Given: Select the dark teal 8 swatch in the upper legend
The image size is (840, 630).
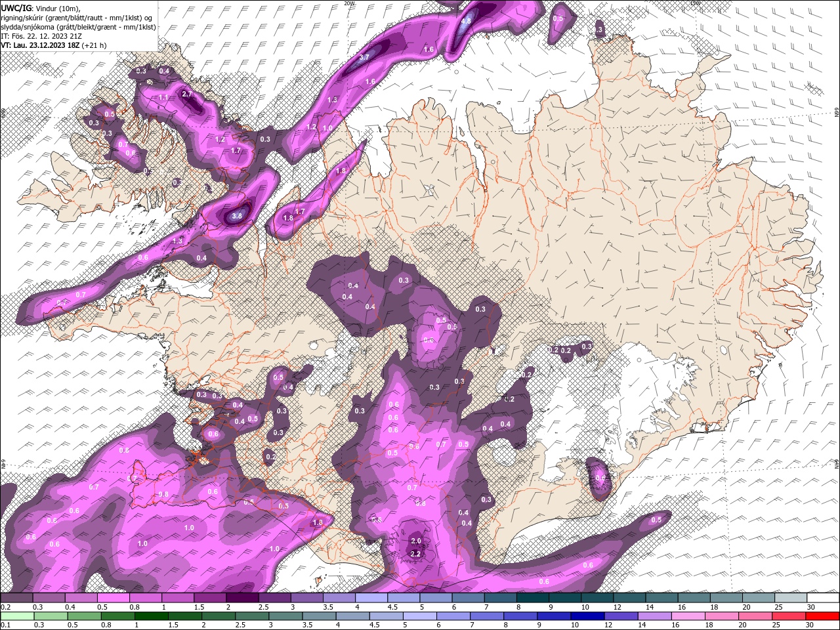Looking at the screenshot, I should (533, 598).
